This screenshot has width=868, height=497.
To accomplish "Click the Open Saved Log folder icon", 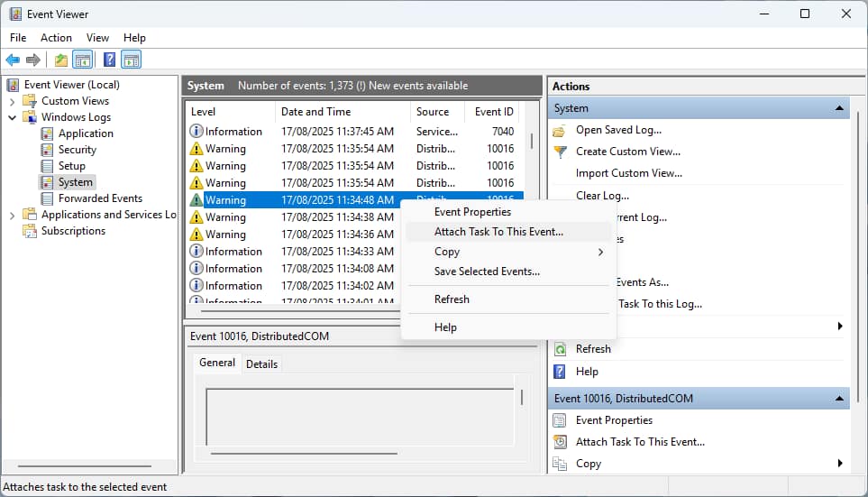I will [560, 130].
